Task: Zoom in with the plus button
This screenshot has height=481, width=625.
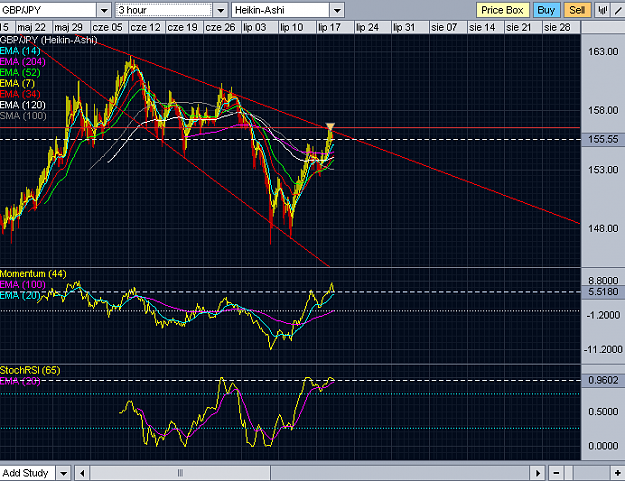Action: 617,473
